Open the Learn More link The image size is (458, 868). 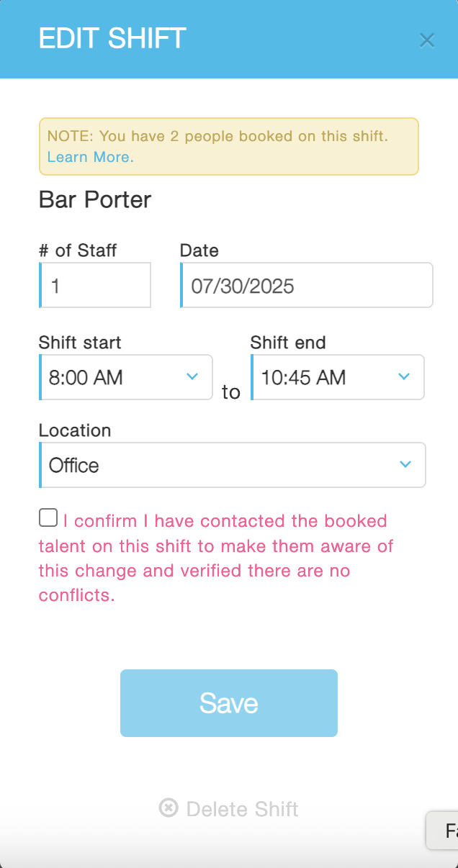pyautogui.click(x=91, y=157)
